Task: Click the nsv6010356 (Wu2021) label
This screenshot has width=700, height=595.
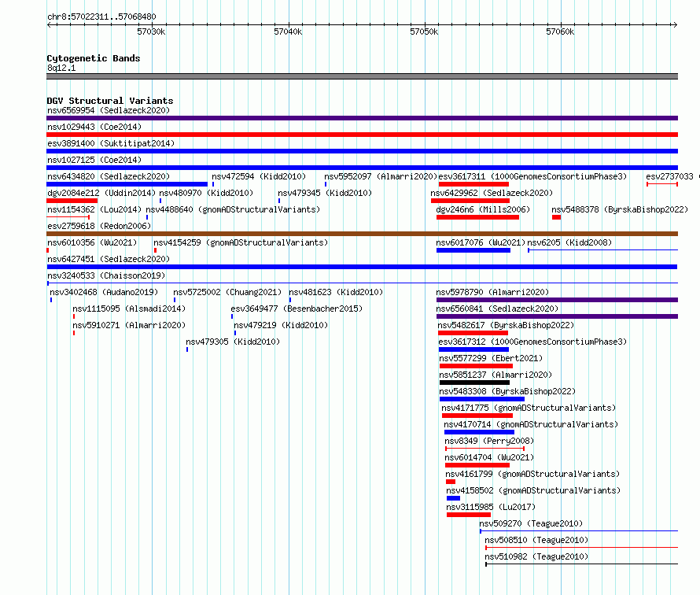Action: (x=92, y=242)
